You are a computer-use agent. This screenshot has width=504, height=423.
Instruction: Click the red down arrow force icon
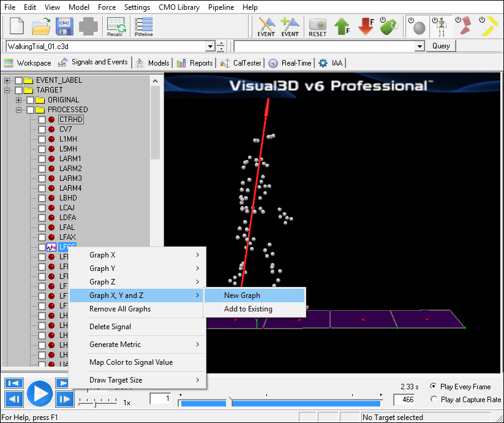pos(366,26)
